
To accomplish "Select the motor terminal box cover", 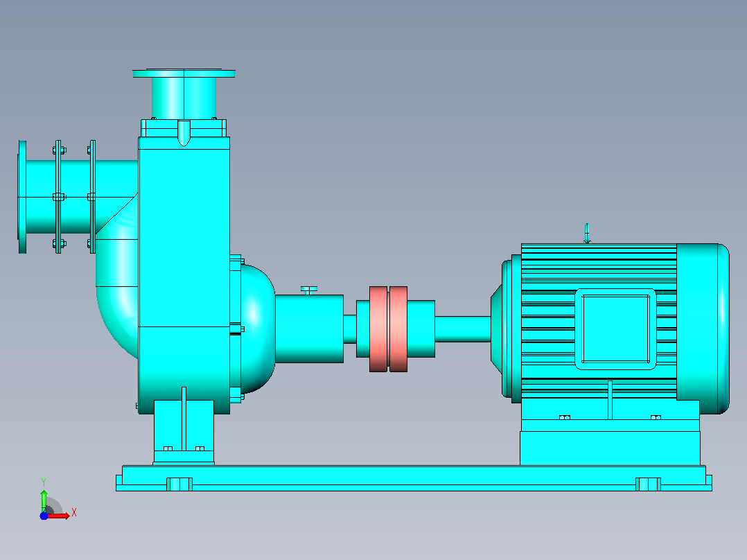I will [x=615, y=329].
